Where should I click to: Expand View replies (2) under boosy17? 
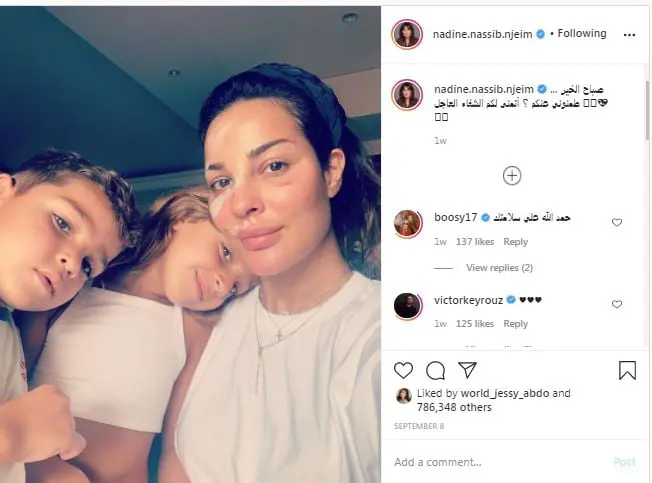[x=499, y=268]
